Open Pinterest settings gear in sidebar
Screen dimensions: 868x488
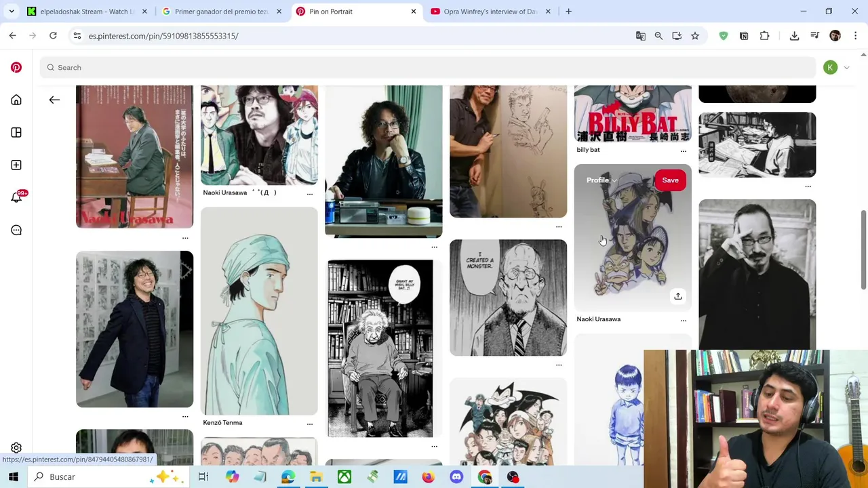click(x=16, y=448)
